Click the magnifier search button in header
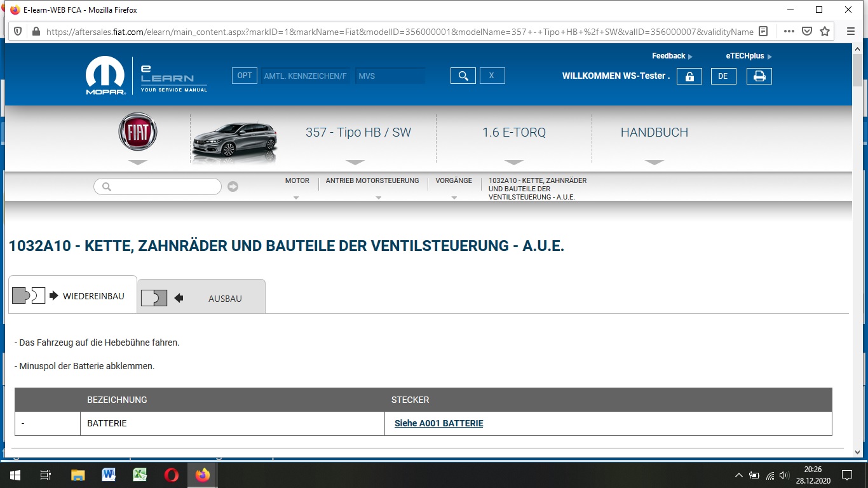Screen dimensions: 868x488 (463, 76)
